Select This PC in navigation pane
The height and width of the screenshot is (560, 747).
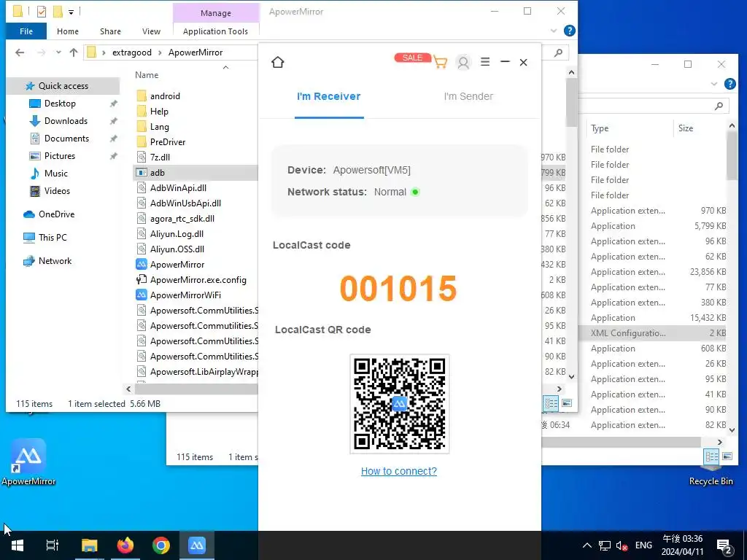click(x=53, y=238)
